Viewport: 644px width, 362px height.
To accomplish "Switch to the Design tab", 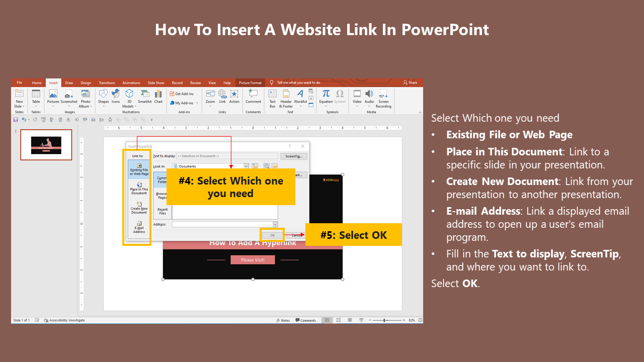I will click(86, 83).
